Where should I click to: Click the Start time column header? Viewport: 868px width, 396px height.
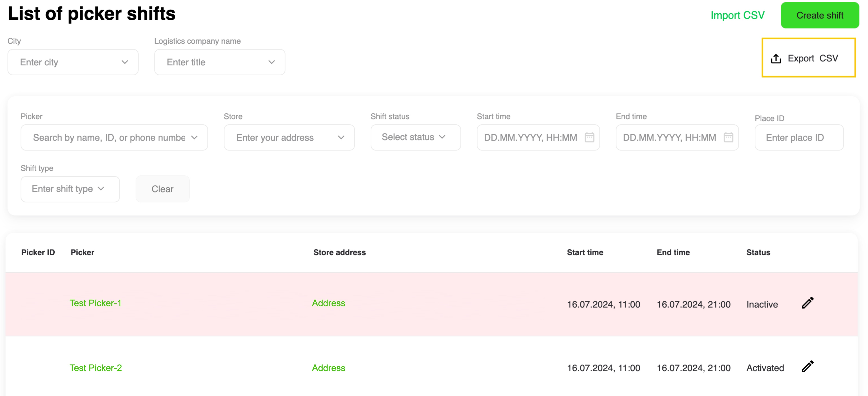pos(585,253)
